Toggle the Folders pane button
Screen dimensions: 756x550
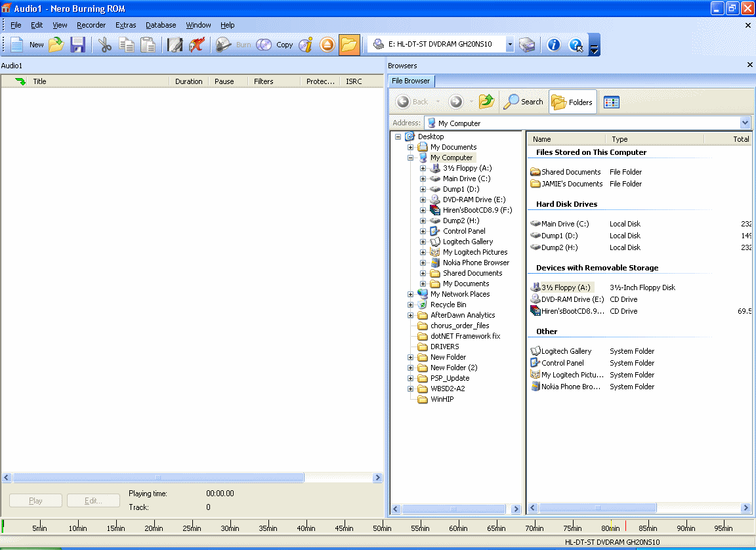pos(573,102)
